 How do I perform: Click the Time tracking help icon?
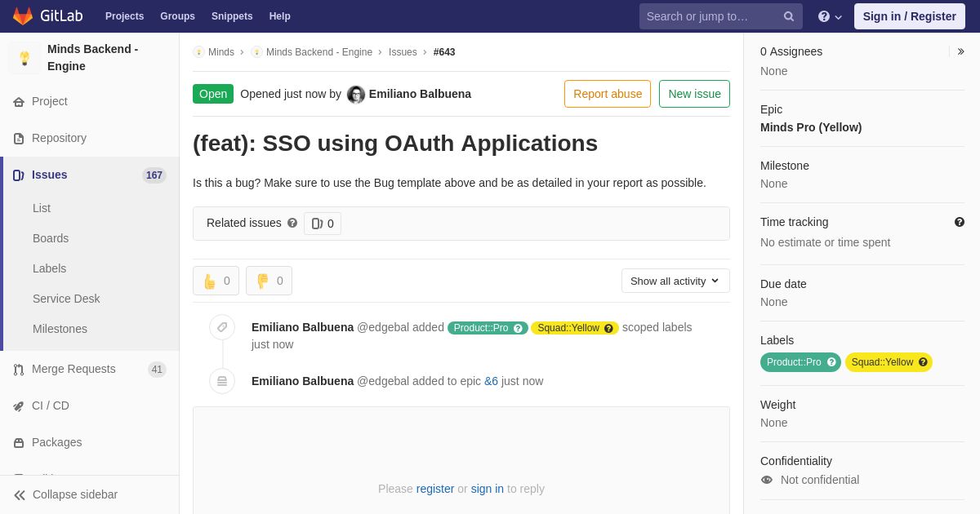[960, 222]
